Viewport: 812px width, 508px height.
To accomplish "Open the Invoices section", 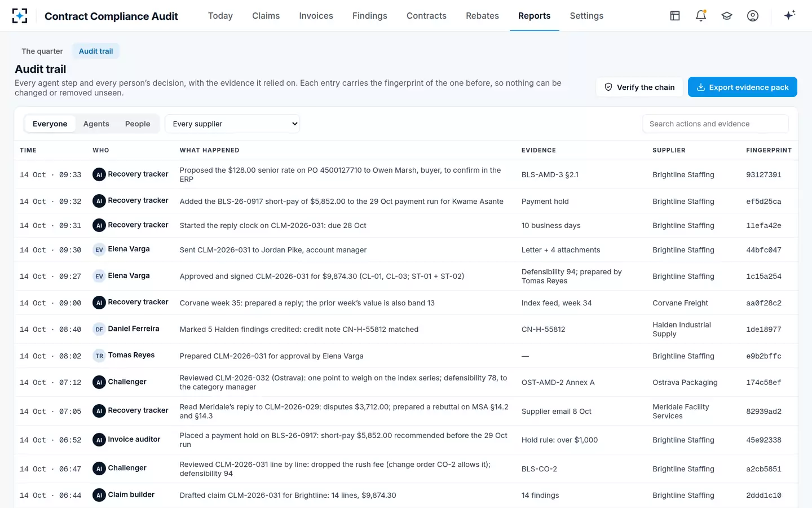I will (x=316, y=16).
